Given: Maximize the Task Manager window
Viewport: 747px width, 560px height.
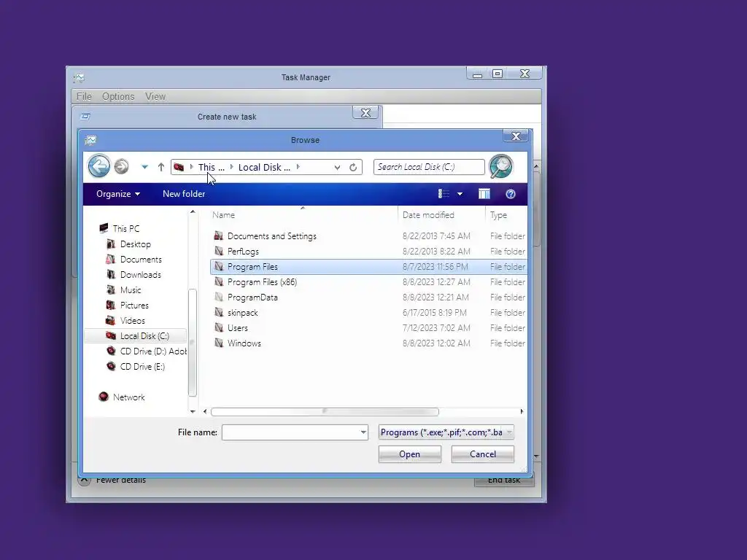Looking at the screenshot, I should [x=498, y=74].
